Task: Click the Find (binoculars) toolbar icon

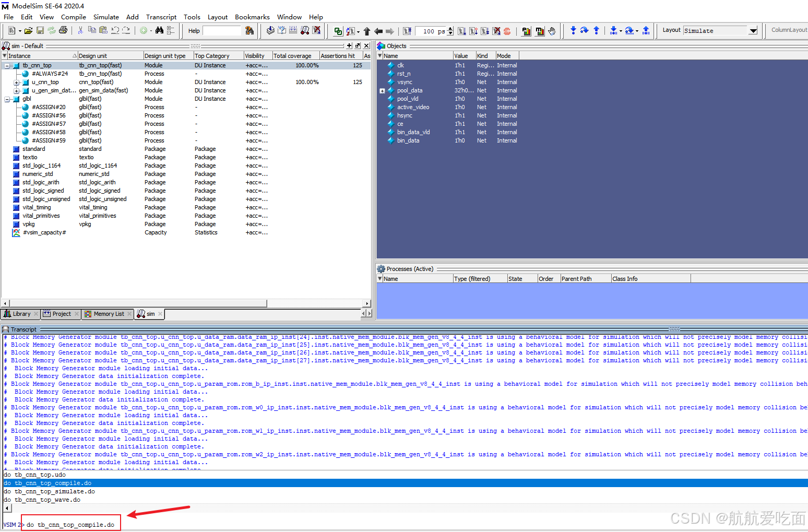Action: 160,31
